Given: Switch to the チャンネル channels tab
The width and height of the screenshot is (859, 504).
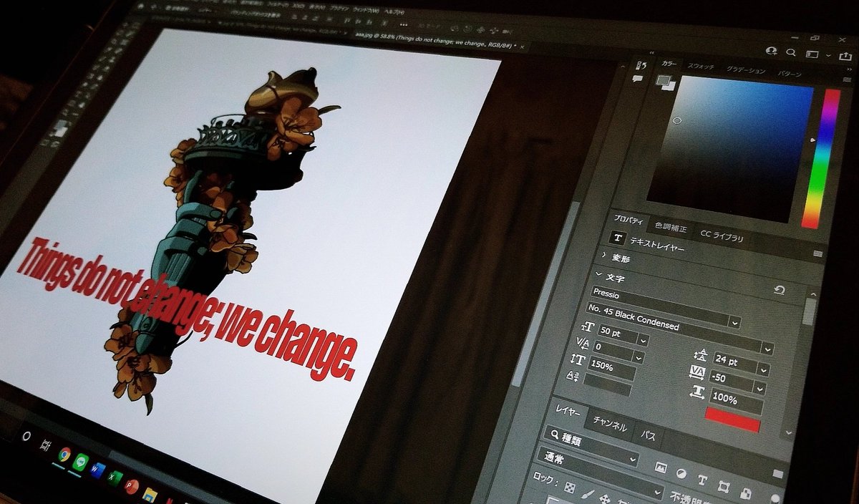Looking at the screenshot, I should point(611,425).
